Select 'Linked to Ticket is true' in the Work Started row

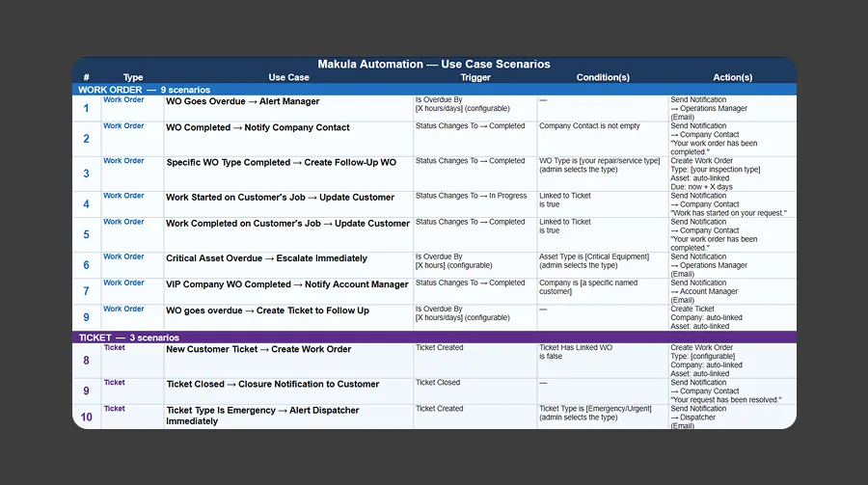[565, 200]
